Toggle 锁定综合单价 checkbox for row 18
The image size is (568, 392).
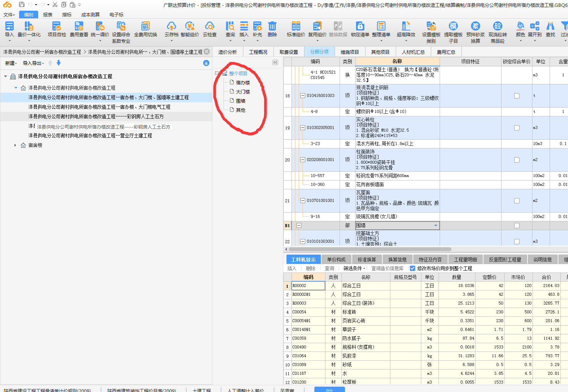click(517, 96)
